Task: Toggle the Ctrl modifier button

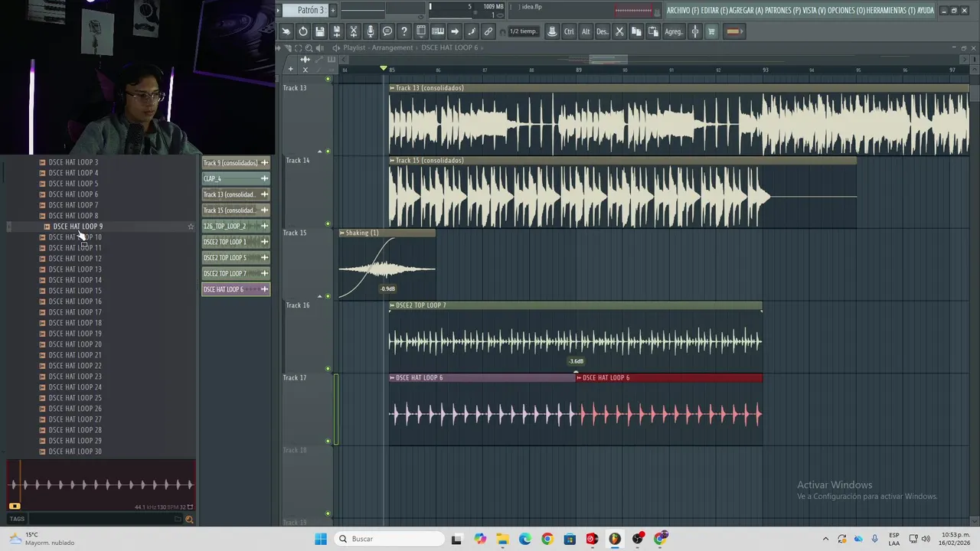Action: (569, 31)
